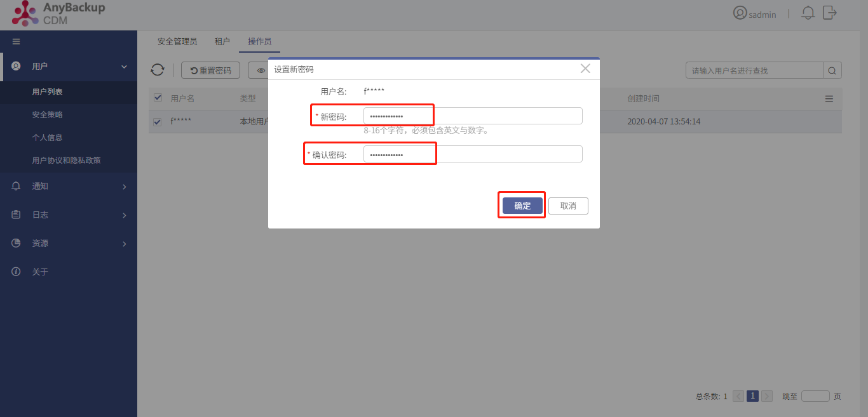Click into the 新密码 input field
Screen dimensions: 868x417
pyautogui.click(x=473, y=116)
